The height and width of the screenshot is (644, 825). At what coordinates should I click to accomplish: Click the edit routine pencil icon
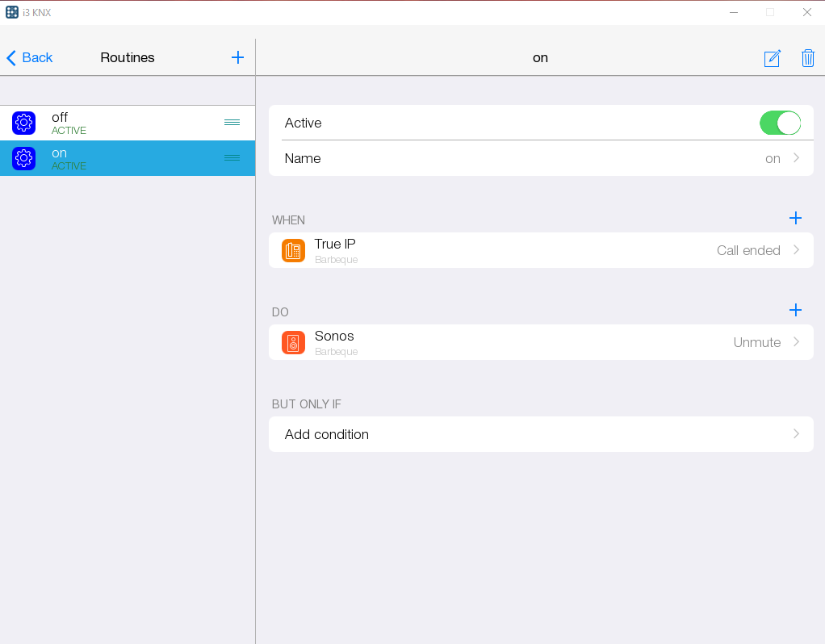pos(772,58)
